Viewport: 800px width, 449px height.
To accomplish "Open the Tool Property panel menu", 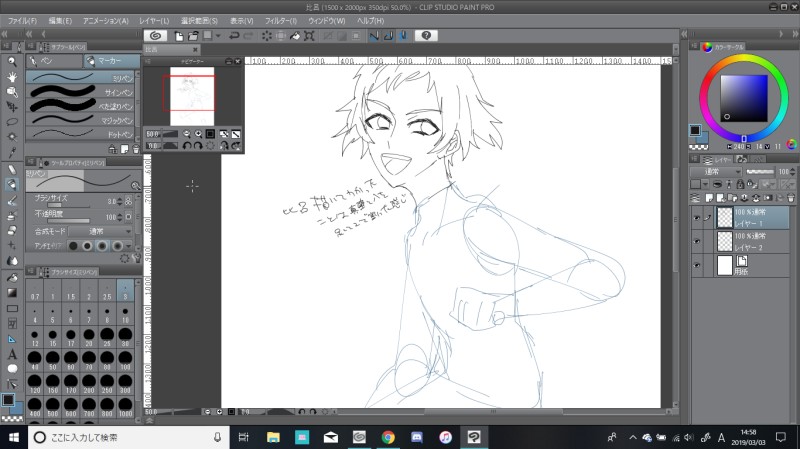I will [x=31, y=162].
